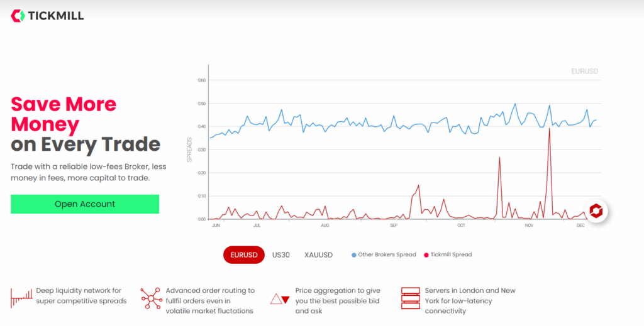Click the 0.10 y-axis value
Screen dimensions: 644x326
point(202,196)
